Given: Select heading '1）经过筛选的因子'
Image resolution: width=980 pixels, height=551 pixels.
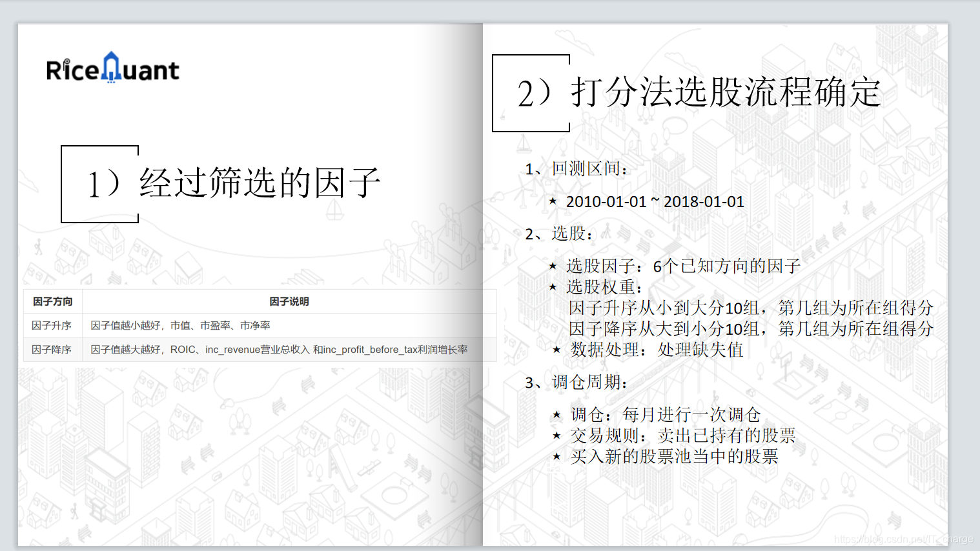Looking at the screenshot, I should 234,183.
